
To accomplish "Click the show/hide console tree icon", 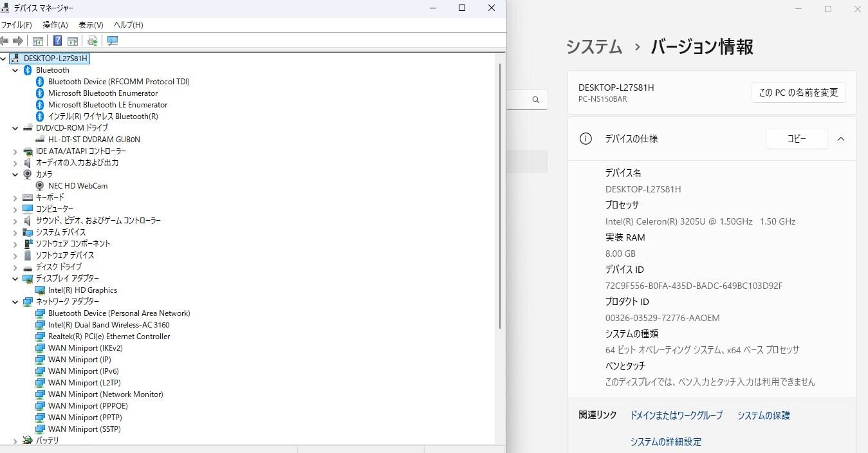I will [x=38, y=41].
